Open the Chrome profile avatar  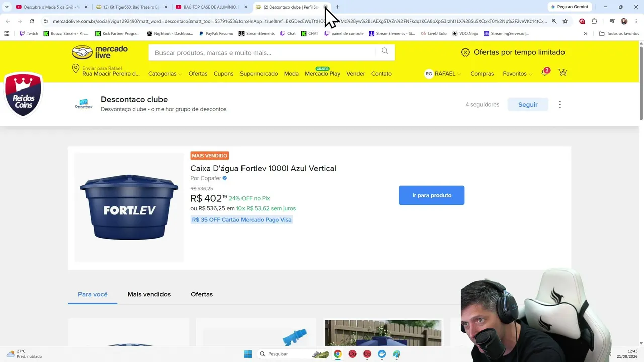(624, 21)
